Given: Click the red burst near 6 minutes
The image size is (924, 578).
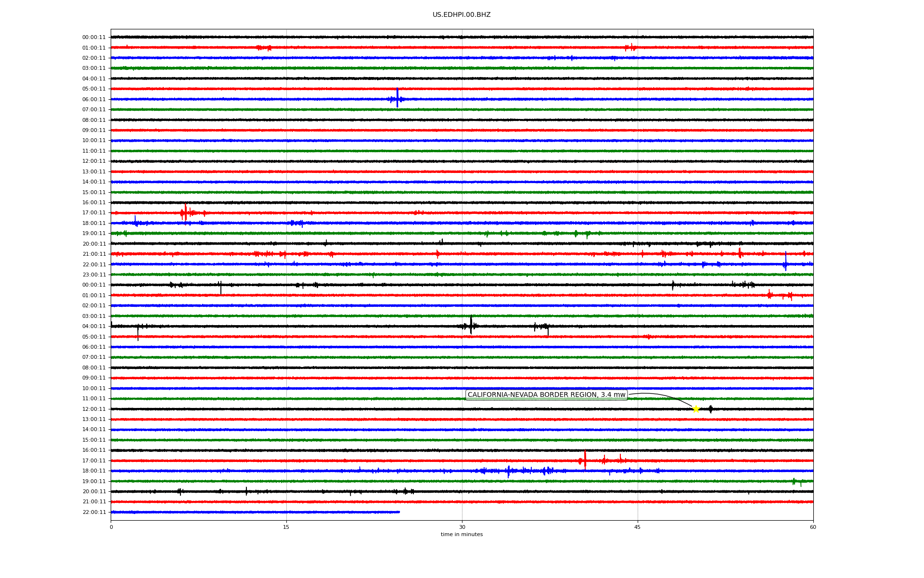Looking at the screenshot, I should tap(185, 212).
